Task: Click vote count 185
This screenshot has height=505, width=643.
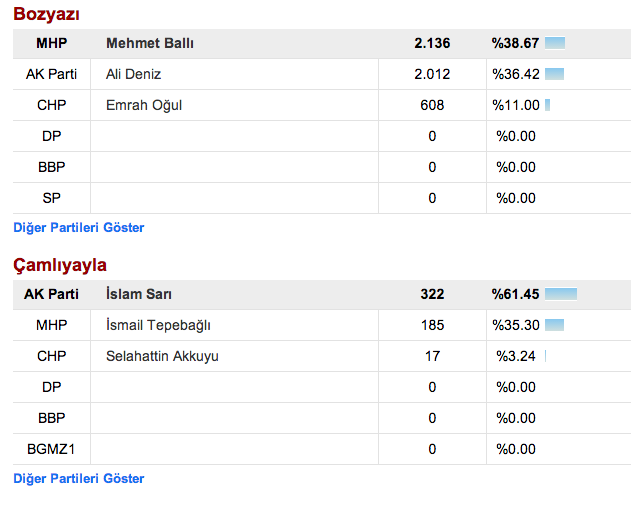Action: [432, 325]
